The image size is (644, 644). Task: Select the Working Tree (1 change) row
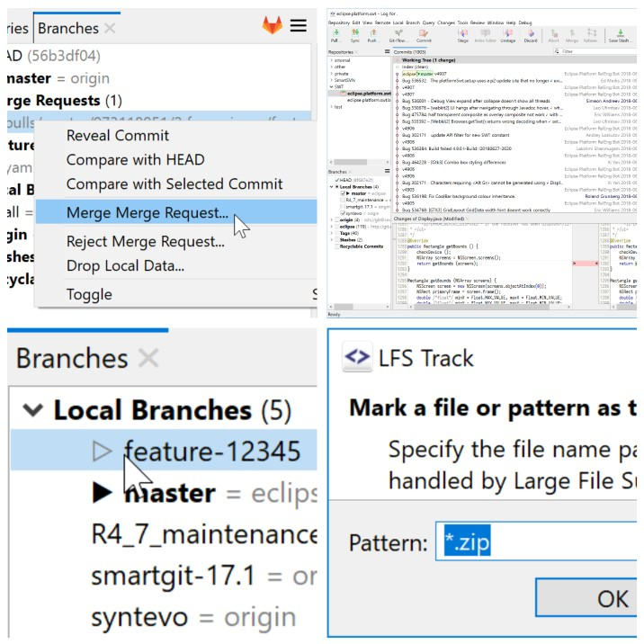[x=514, y=60]
